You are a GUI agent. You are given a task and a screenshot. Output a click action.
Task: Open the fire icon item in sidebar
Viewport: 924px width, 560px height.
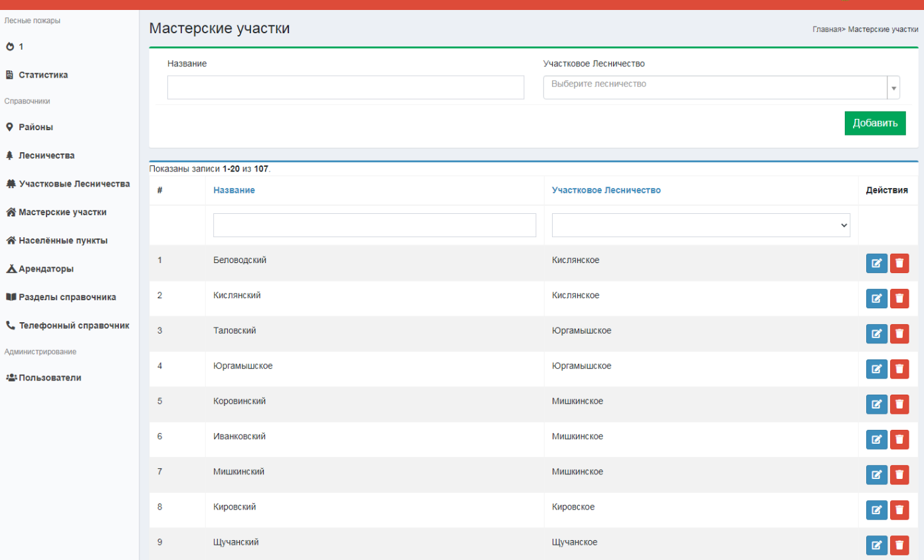[x=10, y=47]
